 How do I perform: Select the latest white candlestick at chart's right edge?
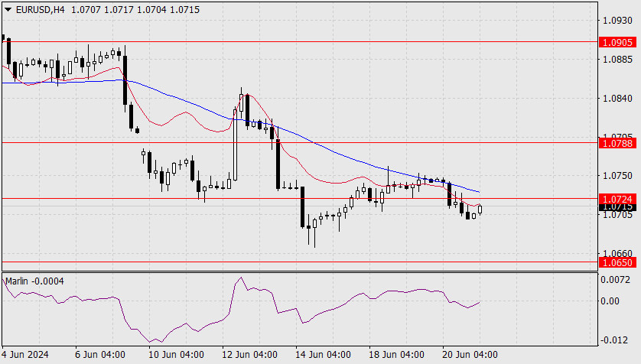(x=480, y=210)
